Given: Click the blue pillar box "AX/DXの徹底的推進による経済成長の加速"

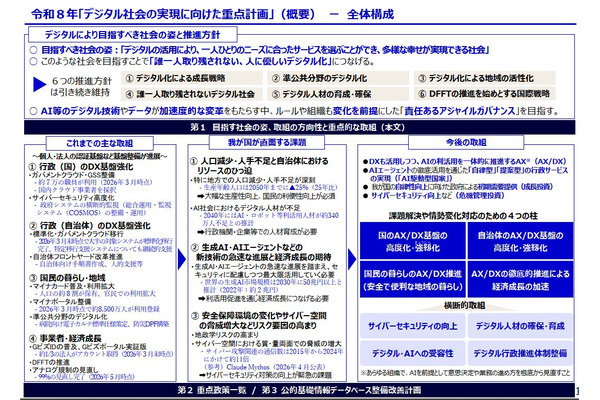Looking at the screenshot, I should point(520,279).
